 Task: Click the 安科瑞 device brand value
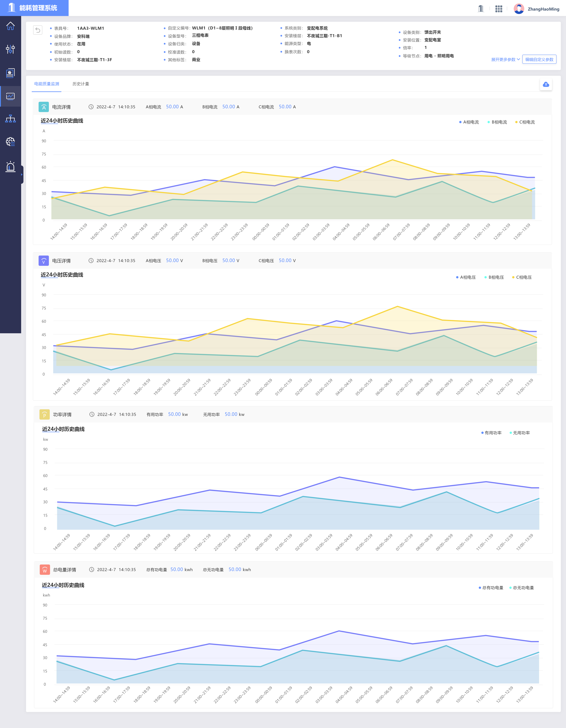[83, 36]
